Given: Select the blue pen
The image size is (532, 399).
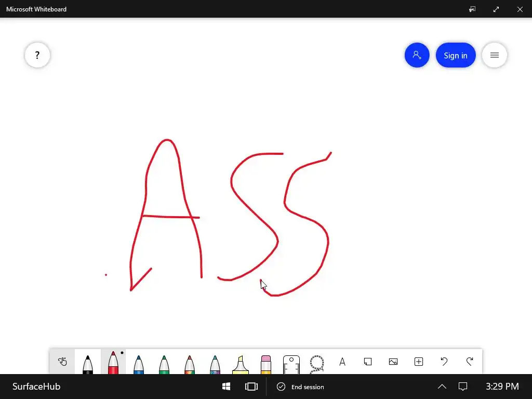Looking at the screenshot, I should click(x=138, y=364).
